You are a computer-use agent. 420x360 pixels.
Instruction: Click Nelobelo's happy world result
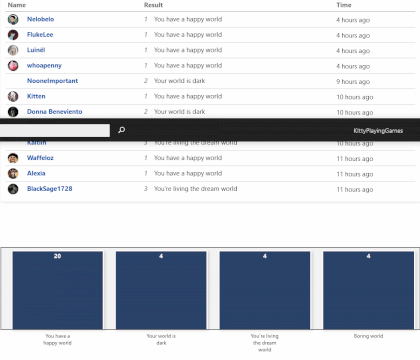[188, 19]
